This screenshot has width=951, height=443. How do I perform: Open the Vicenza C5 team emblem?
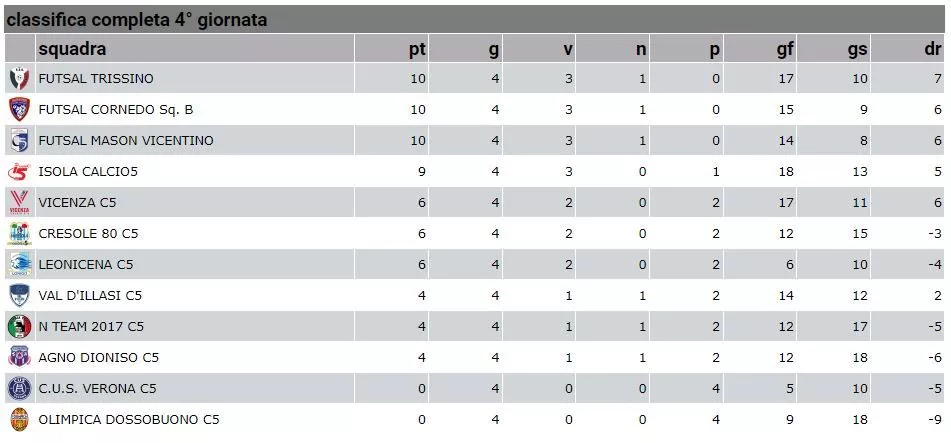19,203
